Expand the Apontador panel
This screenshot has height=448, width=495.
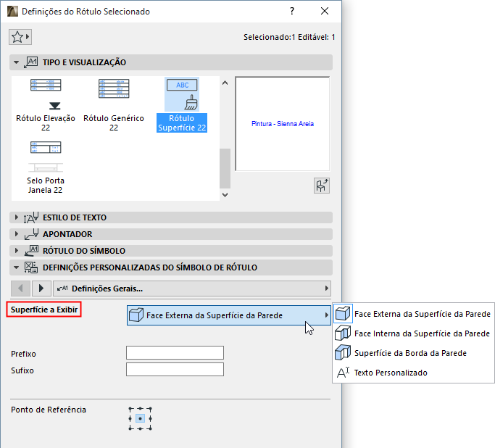[x=16, y=234]
